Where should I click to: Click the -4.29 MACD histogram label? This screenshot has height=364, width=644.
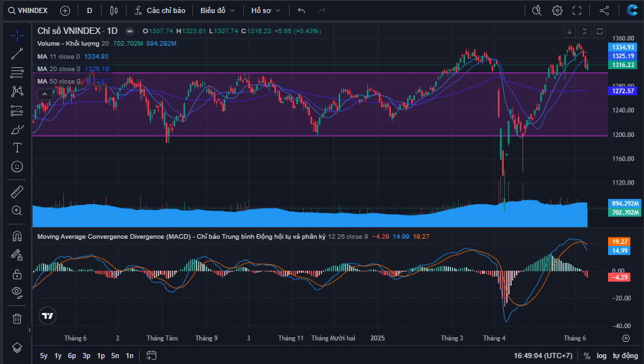tap(619, 277)
